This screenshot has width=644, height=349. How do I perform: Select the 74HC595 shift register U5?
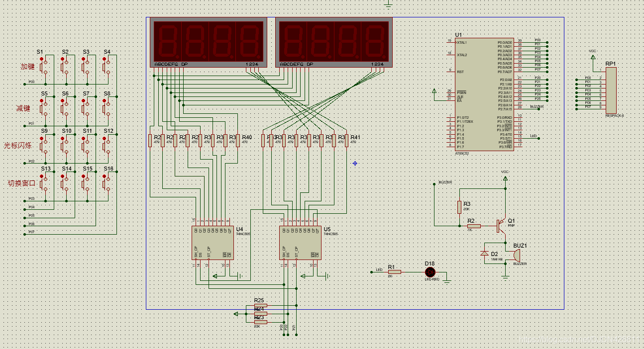coord(300,243)
